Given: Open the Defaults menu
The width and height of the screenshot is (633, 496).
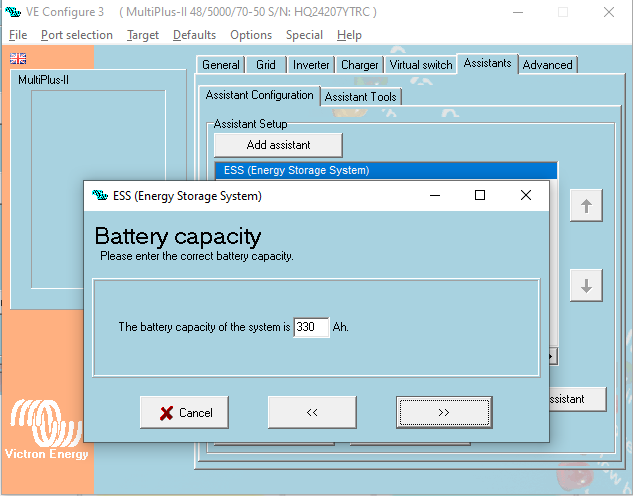Looking at the screenshot, I should (x=194, y=35).
